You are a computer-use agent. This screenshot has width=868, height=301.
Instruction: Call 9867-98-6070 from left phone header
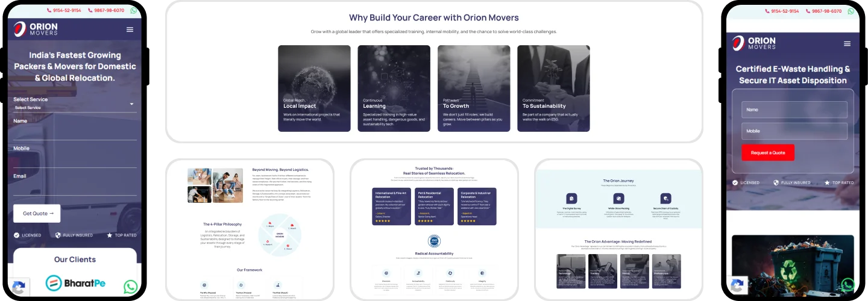click(106, 11)
